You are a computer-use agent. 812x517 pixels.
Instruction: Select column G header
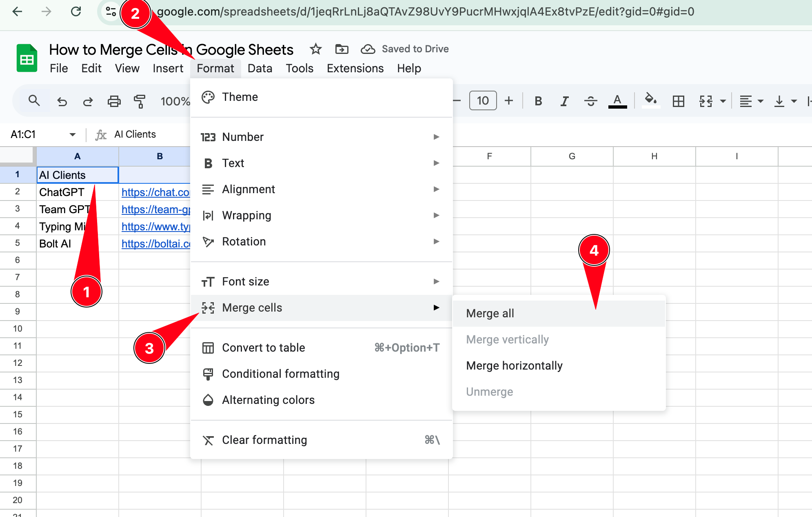pyautogui.click(x=572, y=156)
